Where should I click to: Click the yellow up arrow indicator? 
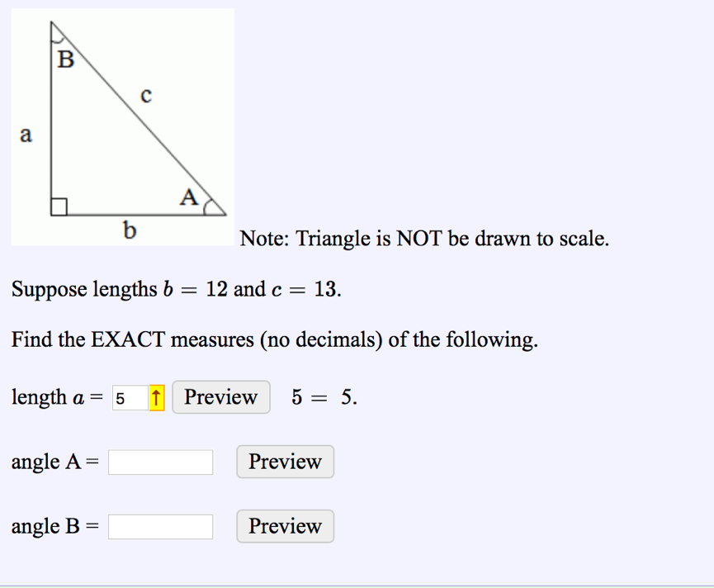(x=156, y=397)
